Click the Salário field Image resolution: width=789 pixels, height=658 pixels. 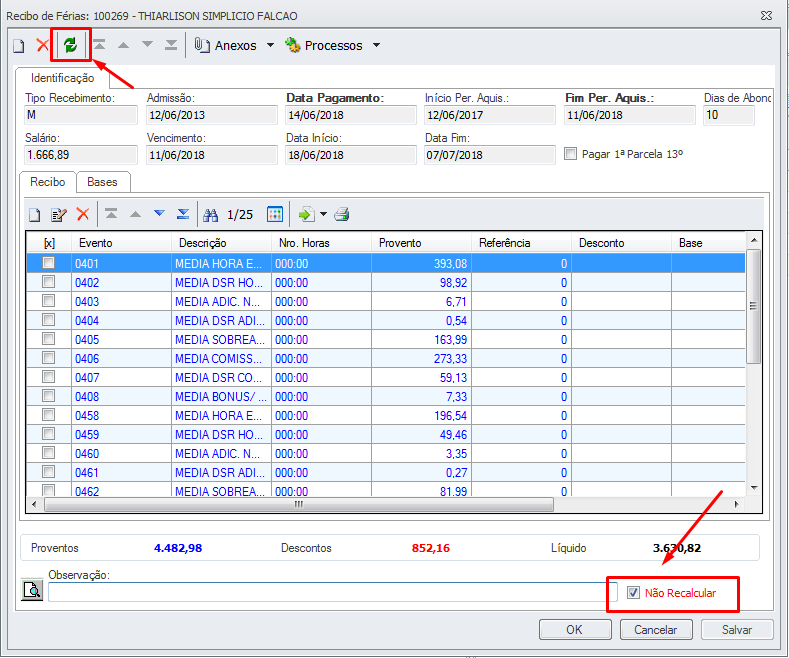81,155
